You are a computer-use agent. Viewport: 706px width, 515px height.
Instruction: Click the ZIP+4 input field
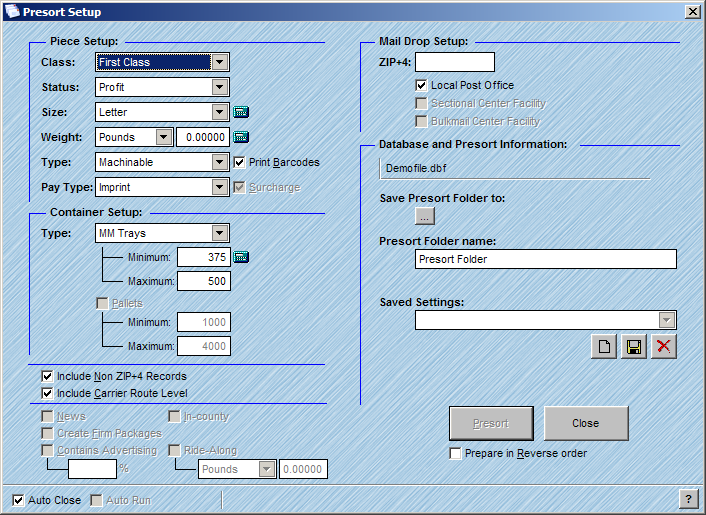(455, 62)
